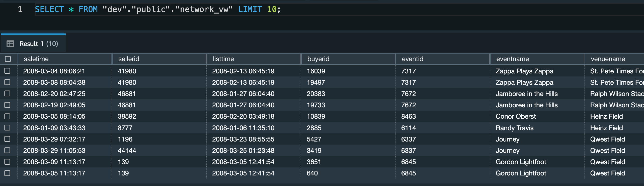
Task: Check the Journey row with buyerid 3419
Action: point(7,150)
